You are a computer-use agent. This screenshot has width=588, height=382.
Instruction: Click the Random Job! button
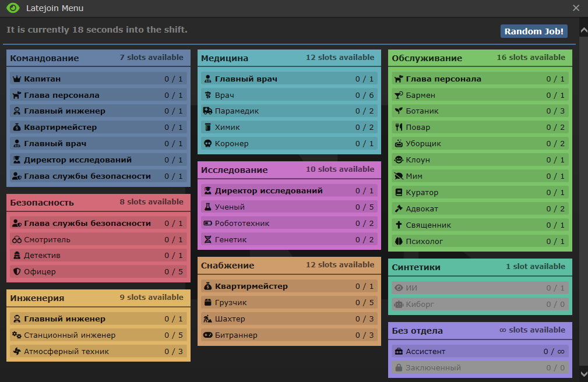tap(534, 31)
